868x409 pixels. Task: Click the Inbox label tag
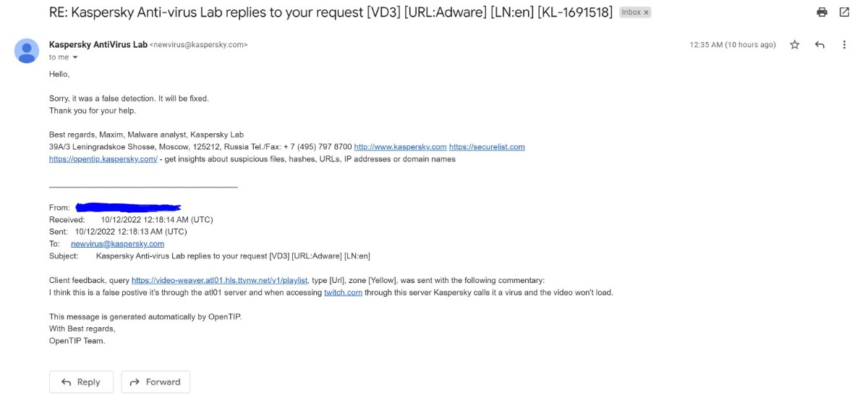pyautogui.click(x=631, y=12)
